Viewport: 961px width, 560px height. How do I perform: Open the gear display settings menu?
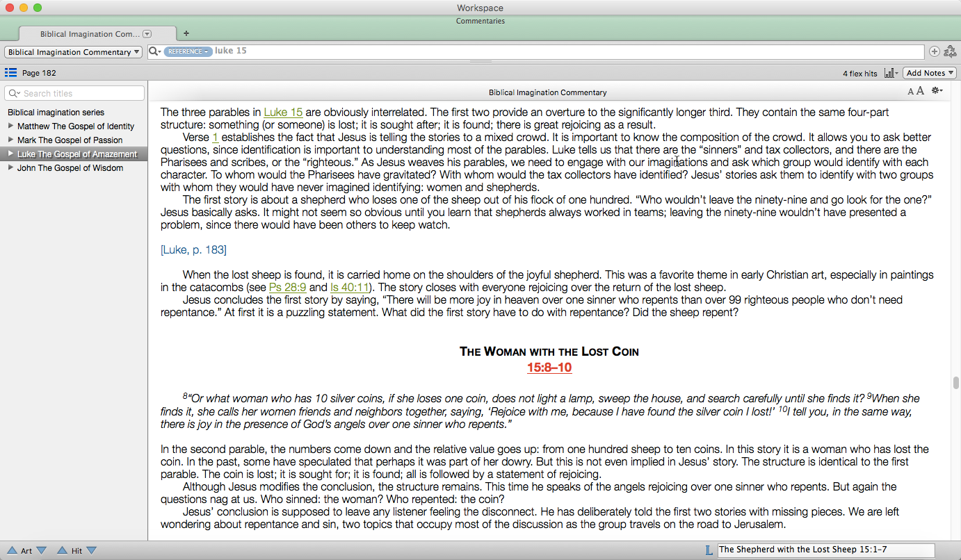[937, 91]
